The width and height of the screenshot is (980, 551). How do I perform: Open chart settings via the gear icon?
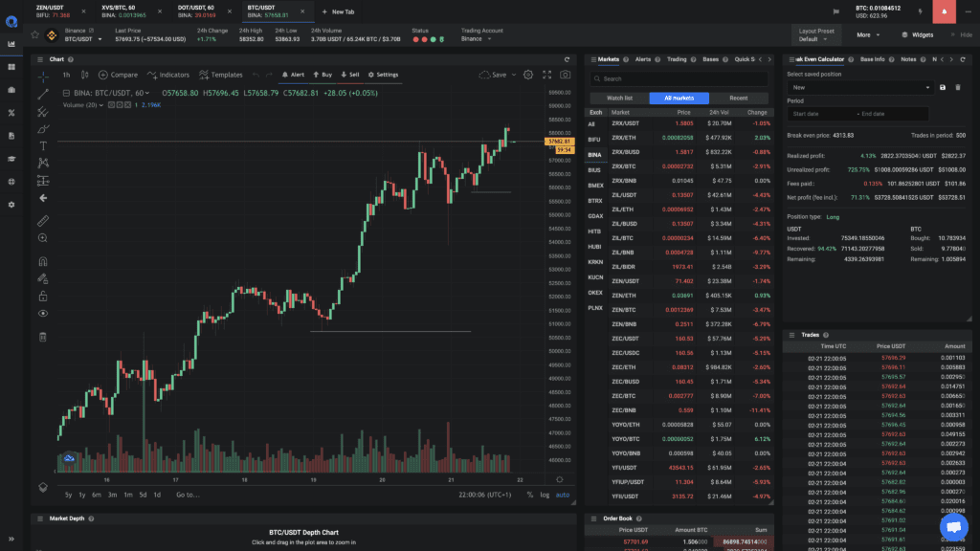tap(528, 75)
